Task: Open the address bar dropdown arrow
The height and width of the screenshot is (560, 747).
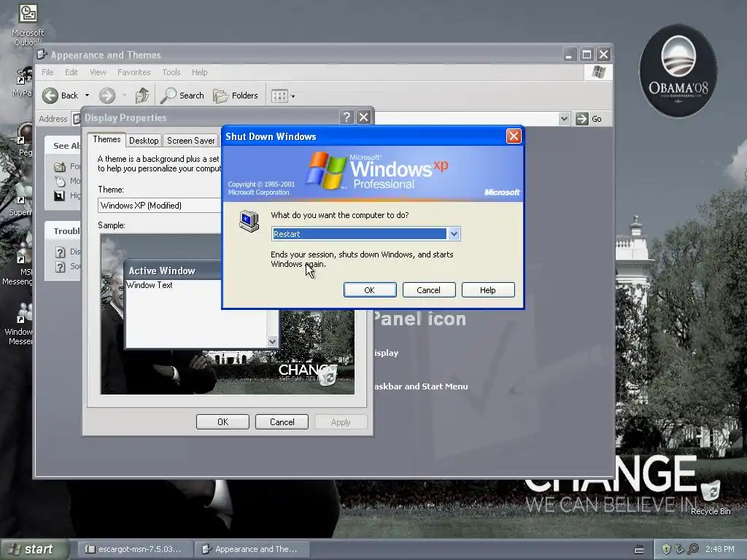Action: click(564, 119)
